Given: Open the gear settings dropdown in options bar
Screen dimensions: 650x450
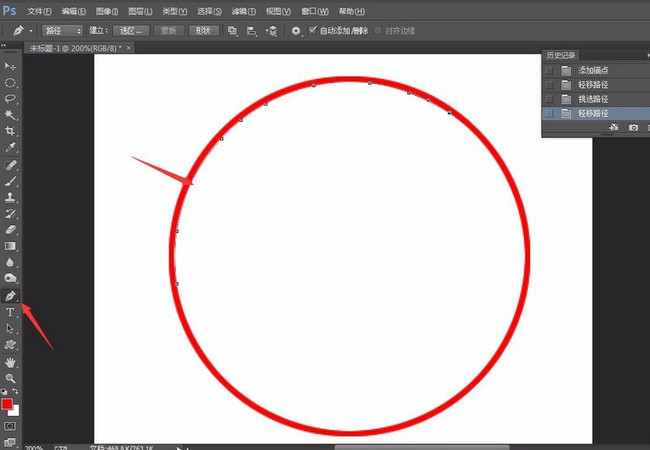Looking at the screenshot, I should click(x=296, y=31).
